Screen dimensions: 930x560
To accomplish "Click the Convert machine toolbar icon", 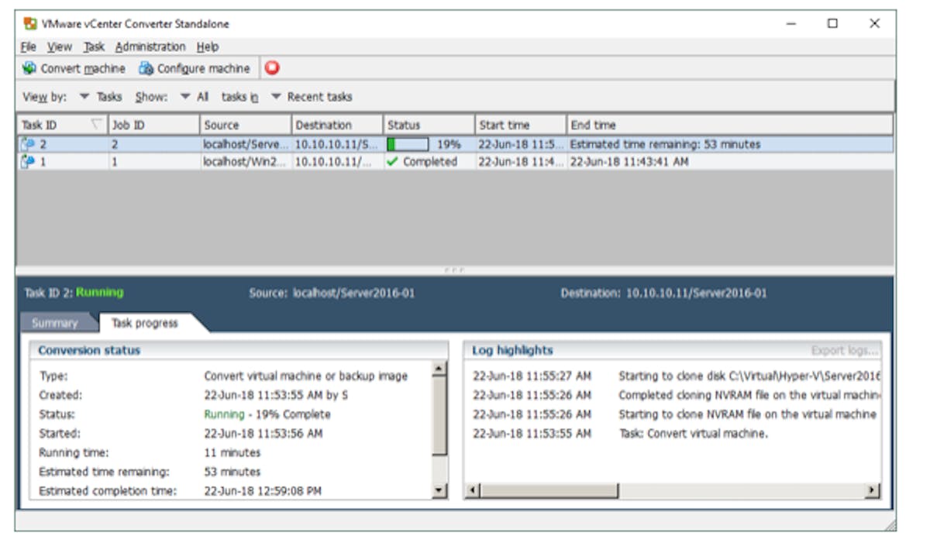I will (29, 68).
